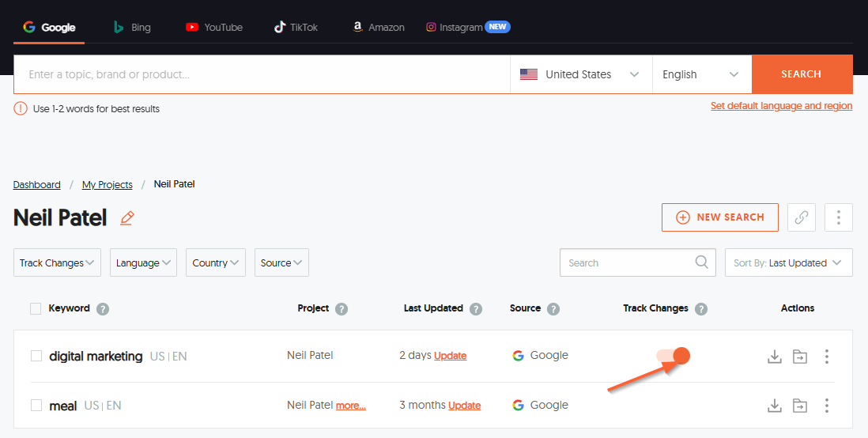
Task: Open the English language dropdown
Action: [x=701, y=74]
